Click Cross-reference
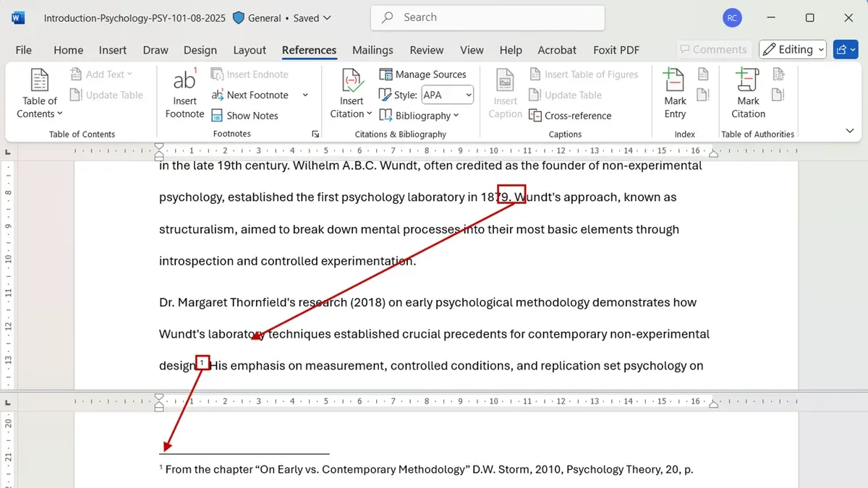 click(570, 116)
